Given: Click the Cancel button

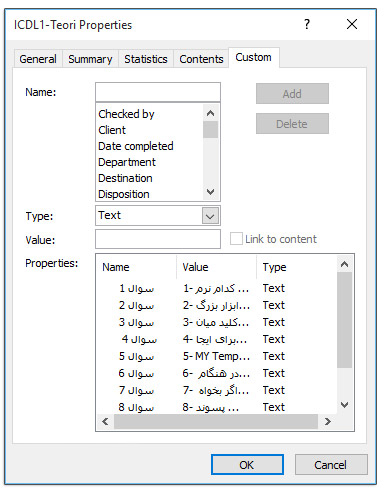Looking at the screenshot, I should pyautogui.click(x=331, y=465).
